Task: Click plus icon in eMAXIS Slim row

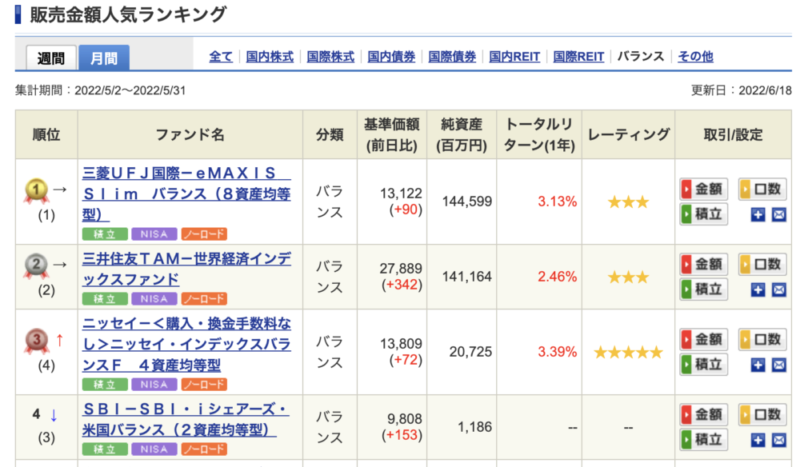Action: [758, 215]
